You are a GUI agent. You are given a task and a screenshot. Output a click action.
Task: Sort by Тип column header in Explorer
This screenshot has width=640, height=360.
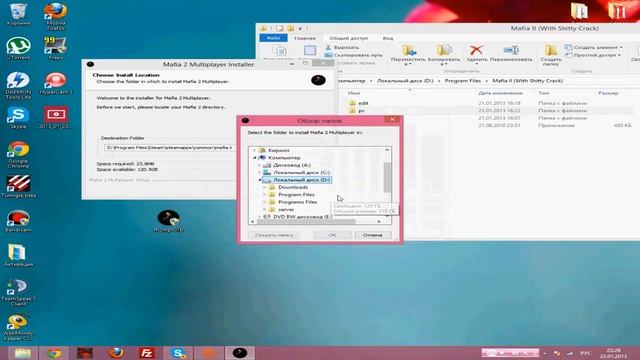544,93
